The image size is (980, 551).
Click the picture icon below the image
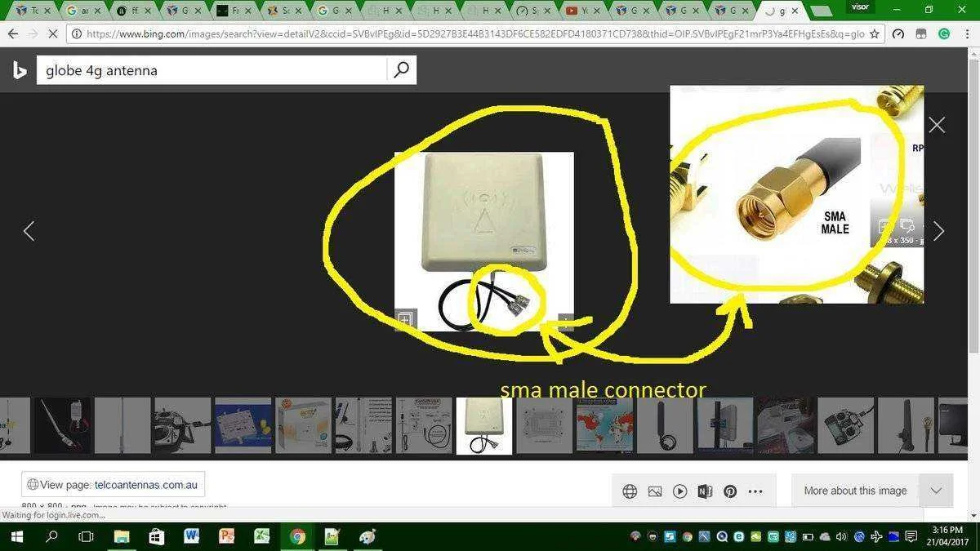(x=655, y=491)
